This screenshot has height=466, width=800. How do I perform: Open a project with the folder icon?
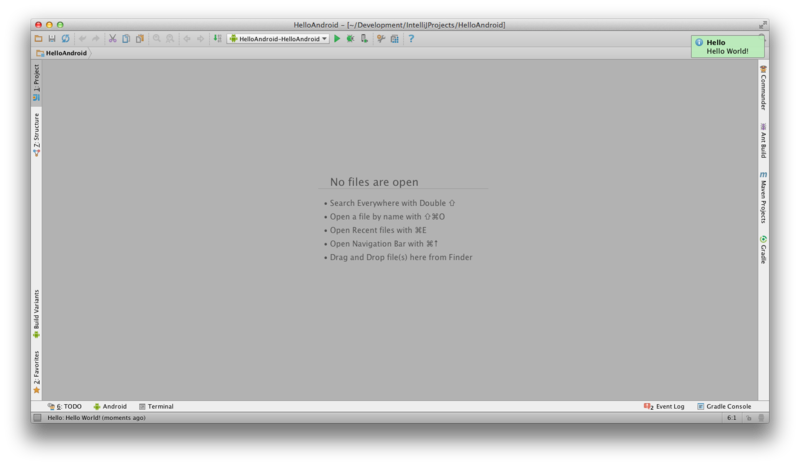pos(38,39)
